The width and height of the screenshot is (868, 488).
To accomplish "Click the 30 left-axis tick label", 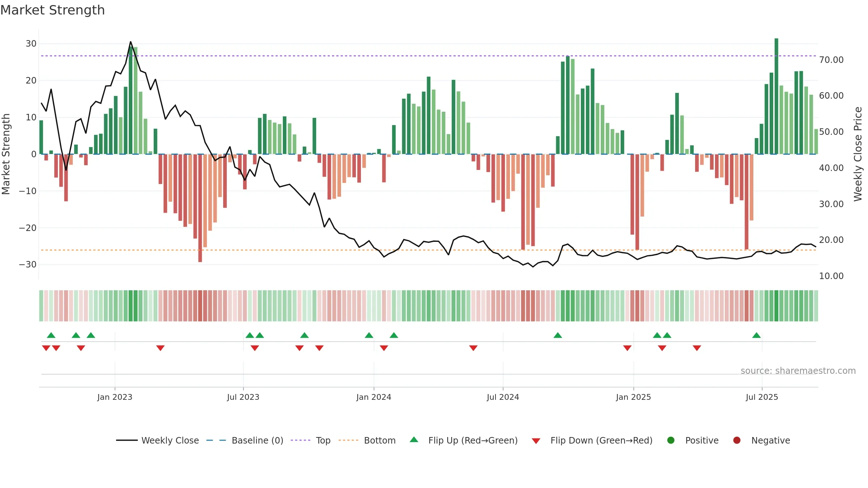I will coord(31,44).
